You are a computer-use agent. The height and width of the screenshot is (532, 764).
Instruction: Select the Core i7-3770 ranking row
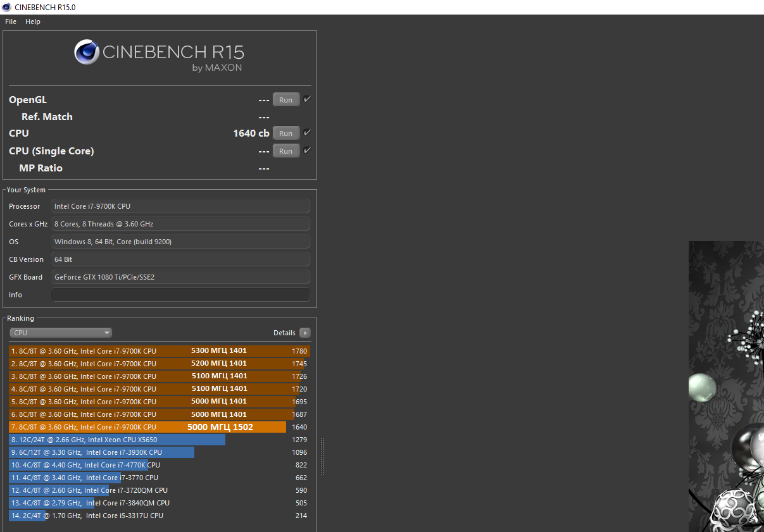pyautogui.click(x=160, y=478)
